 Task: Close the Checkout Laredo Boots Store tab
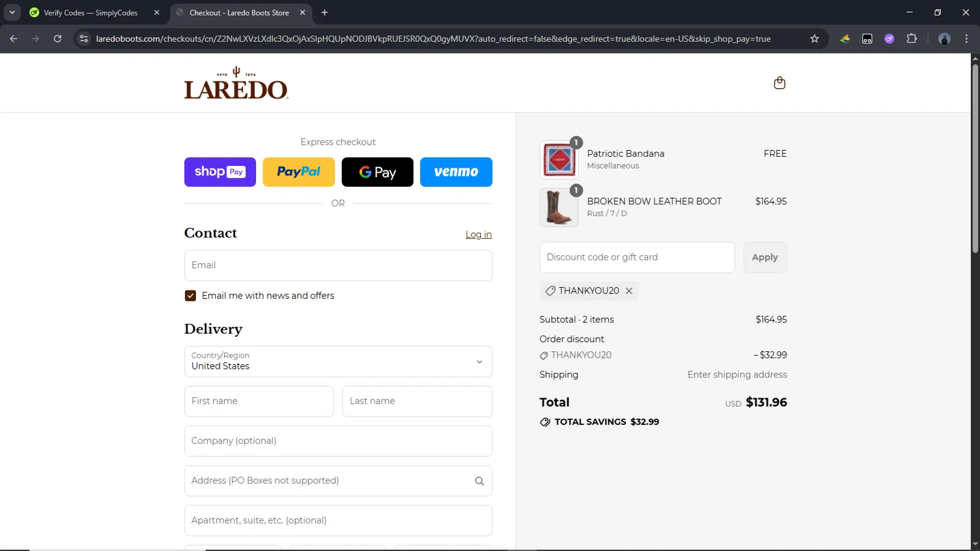pyautogui.click(x=302, y=12)
